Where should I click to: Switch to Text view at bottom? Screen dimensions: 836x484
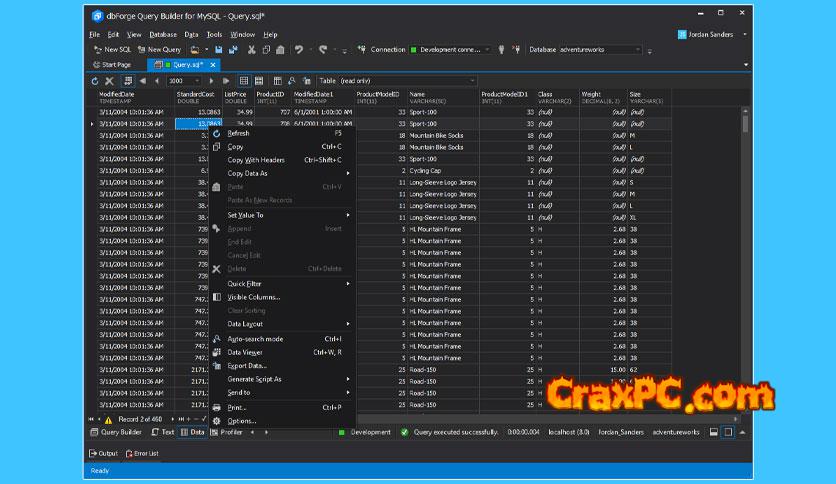[x=163, y=432]
